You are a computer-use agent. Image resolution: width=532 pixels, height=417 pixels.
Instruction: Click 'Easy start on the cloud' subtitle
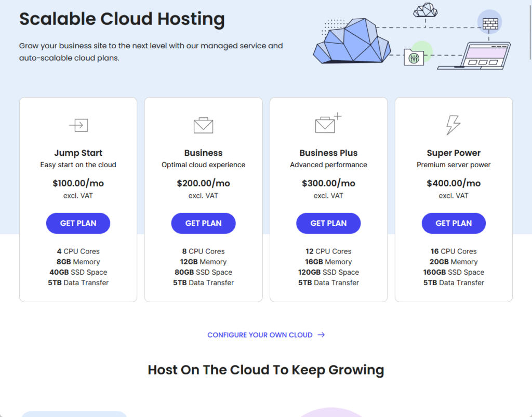coord(78,165)
